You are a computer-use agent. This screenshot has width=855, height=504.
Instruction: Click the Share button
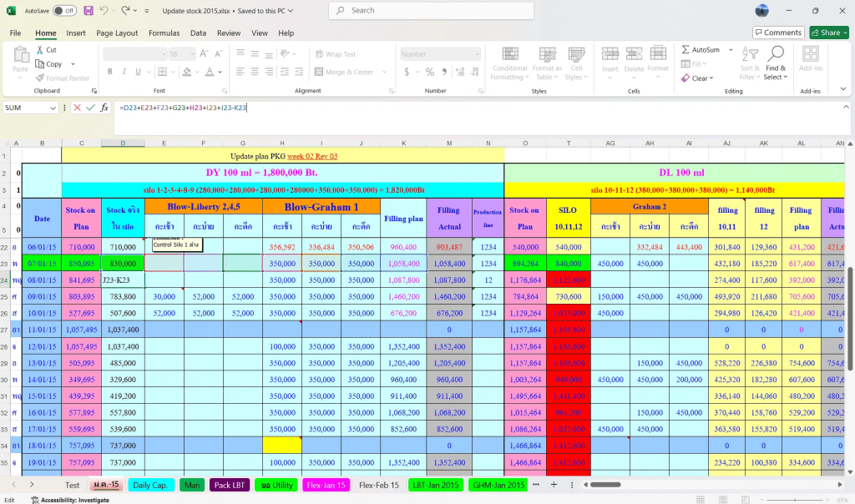[x=828, y=33]
